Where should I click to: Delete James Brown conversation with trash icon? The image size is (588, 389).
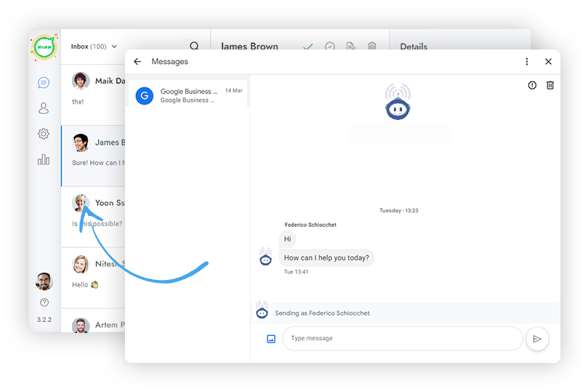click(x=372, y=46)
